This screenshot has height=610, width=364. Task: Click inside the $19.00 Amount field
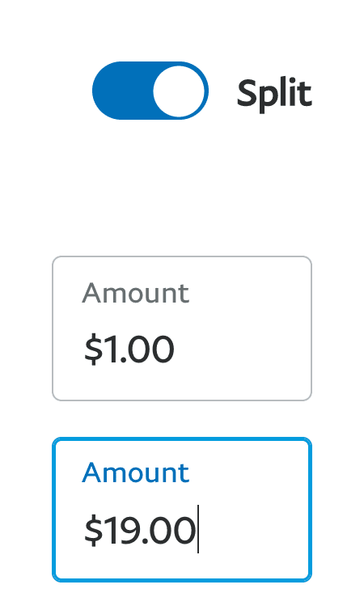[x=182, y=510]
